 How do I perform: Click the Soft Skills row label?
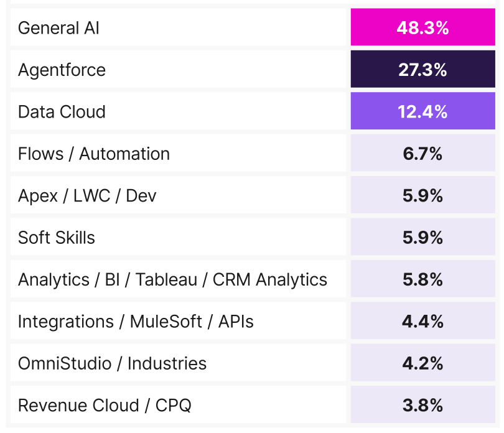click(57, 238)
